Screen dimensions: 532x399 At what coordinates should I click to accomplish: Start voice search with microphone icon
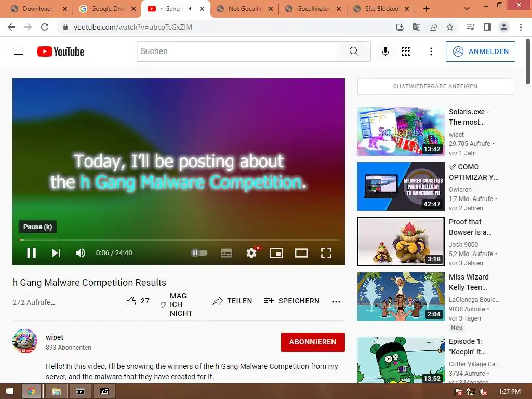tap(385, 51)
